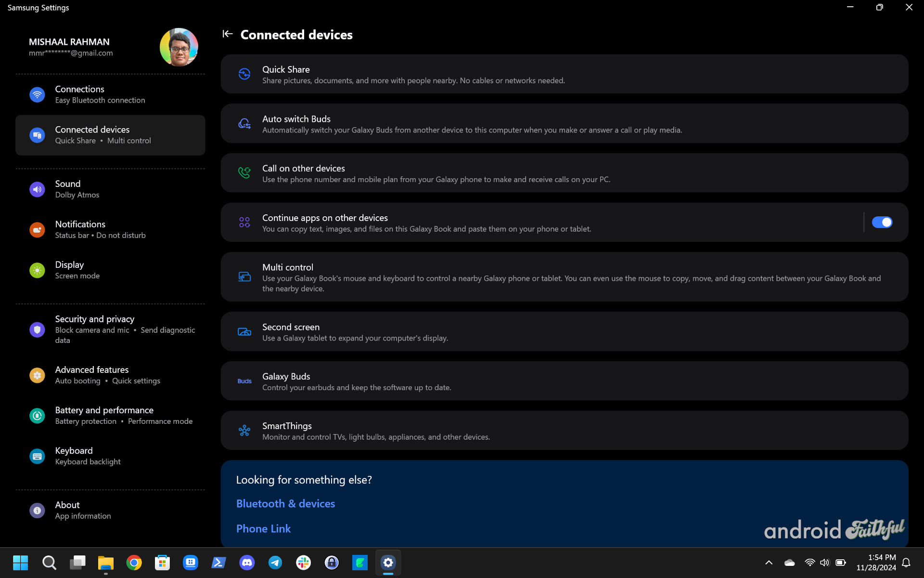The image size is (924, 578).
Task: Open Windows Search from the taskbar
Action: [x=49, y=563]
